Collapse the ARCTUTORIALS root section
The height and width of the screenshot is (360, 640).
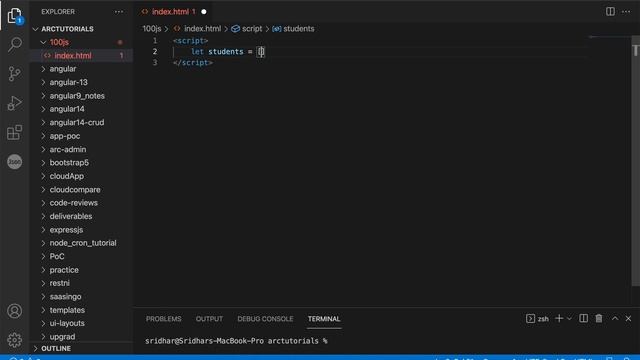[67, 29]
